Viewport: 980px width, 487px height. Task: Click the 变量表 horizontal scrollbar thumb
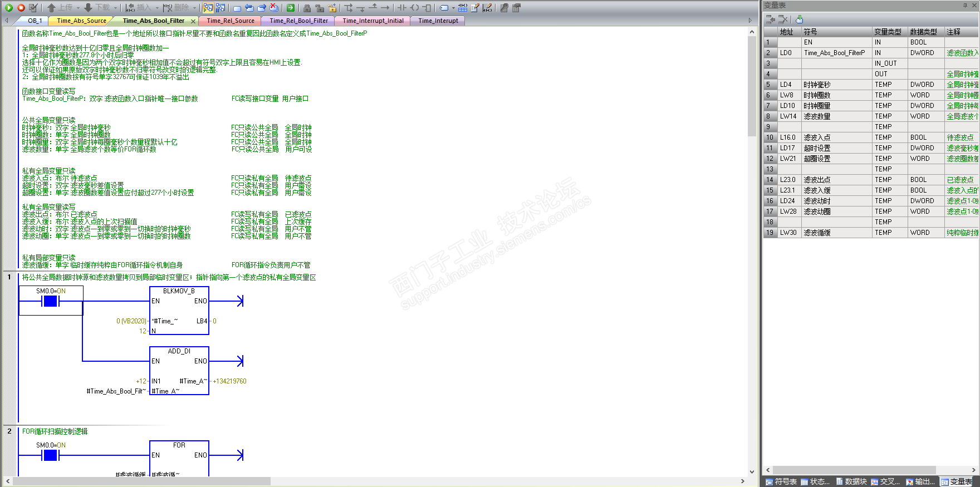tap(854, 470)
